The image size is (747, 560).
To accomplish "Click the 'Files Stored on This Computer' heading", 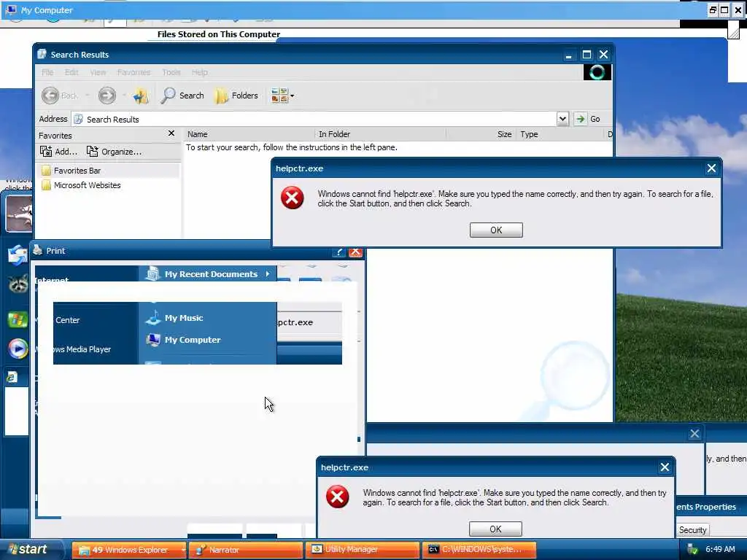I will click(219, 34).
